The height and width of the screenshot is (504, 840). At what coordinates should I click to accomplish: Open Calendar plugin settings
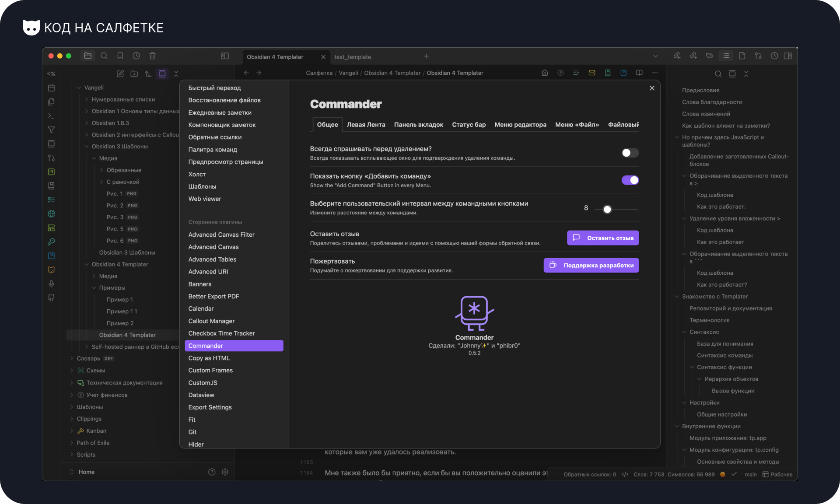click(x=201, y=309)
